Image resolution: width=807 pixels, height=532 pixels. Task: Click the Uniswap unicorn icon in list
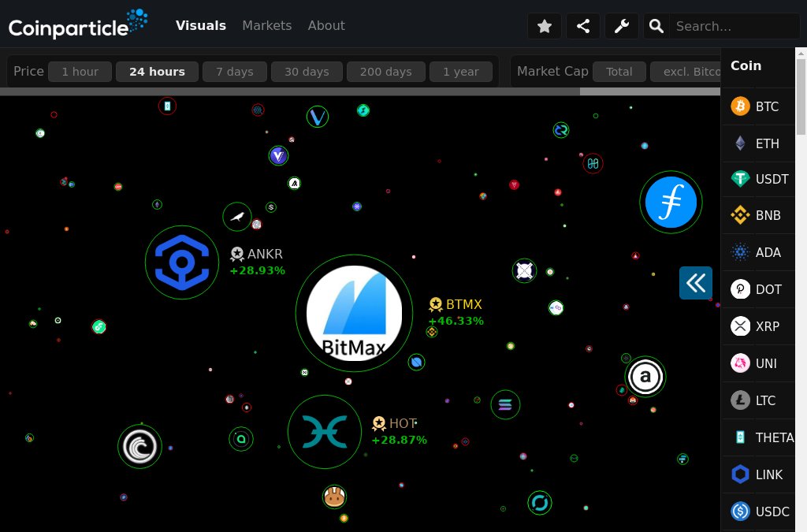click(x=740, y=363)
